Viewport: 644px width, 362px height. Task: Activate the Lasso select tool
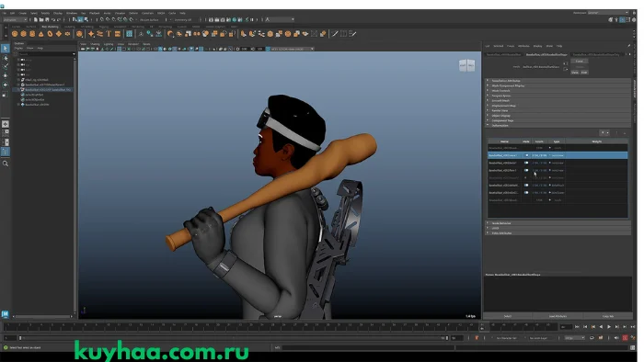(x=6, y=58)
